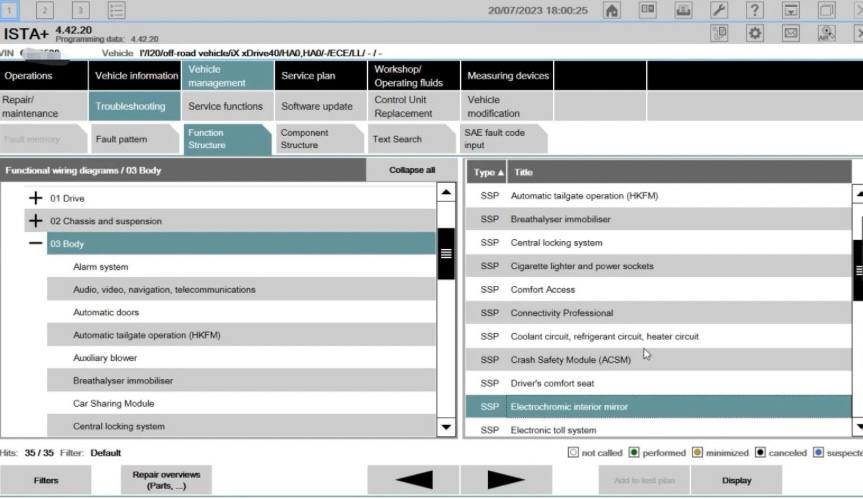The image size is (863, 499).
Task: Select Alarm system in the tree
Action: pos(100,267)
